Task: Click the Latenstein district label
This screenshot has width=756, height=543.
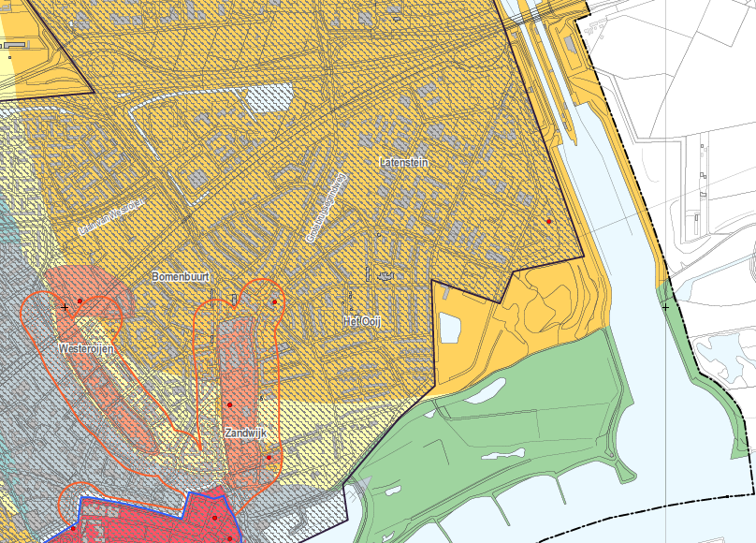Action: 402,162
